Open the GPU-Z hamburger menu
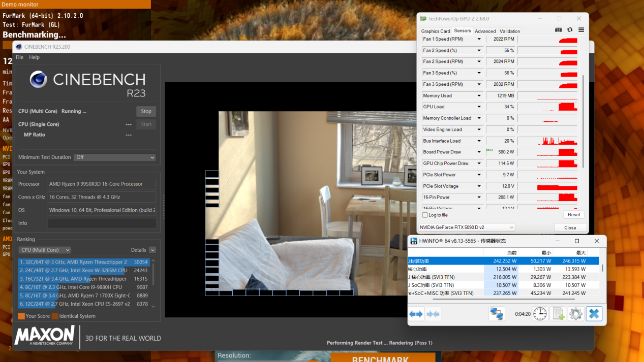The width and height of the screenshot is (644, 362). [581, 30]
